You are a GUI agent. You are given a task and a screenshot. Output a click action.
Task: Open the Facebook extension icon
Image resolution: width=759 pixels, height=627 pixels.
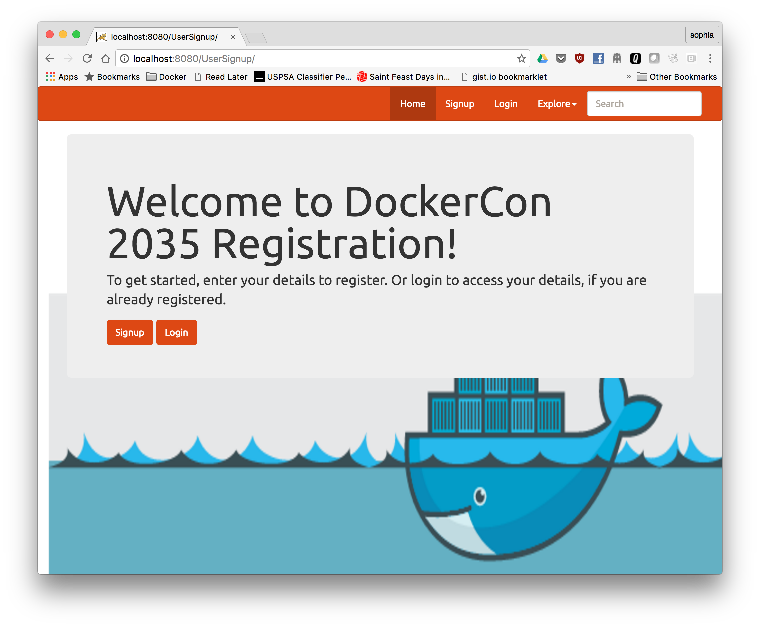pyautogui.click(x=598, y=59)
